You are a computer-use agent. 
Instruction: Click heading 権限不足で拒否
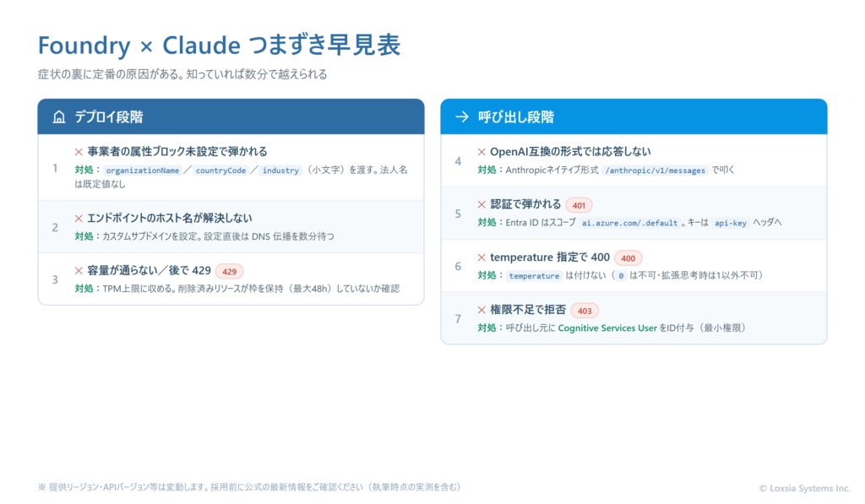[x=528, y=310]
